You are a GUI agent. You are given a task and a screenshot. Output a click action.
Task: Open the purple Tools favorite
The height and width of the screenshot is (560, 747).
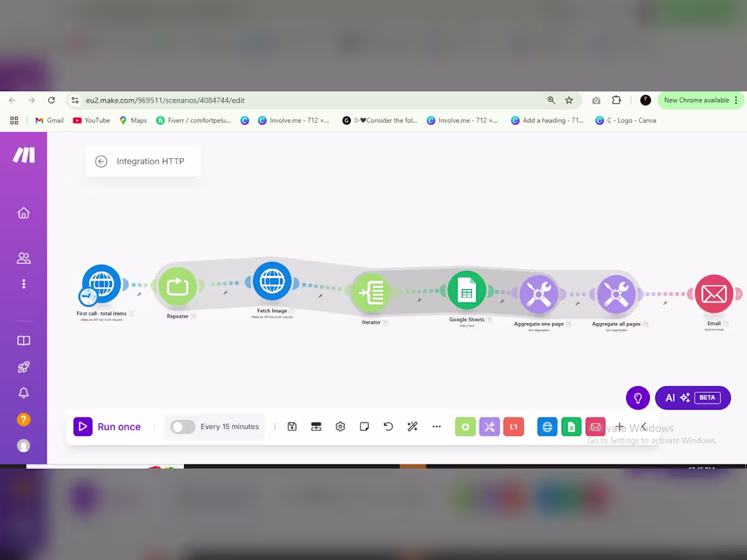click(x=489, y=427)
